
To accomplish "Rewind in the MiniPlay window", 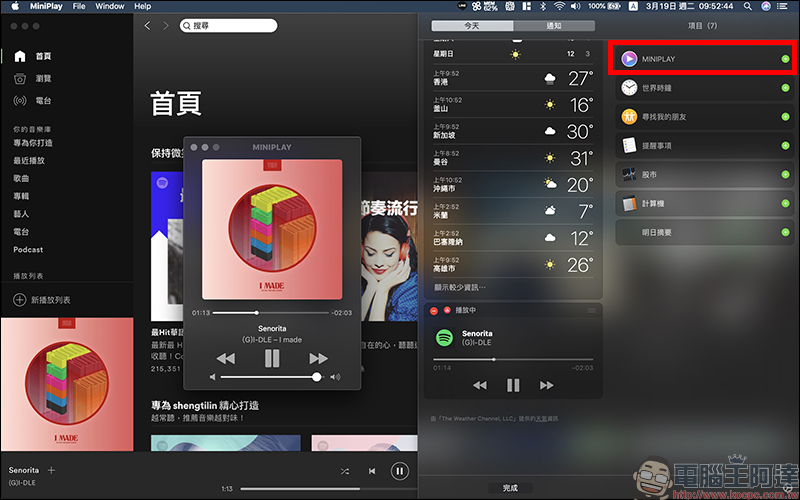I will [226, 359].
